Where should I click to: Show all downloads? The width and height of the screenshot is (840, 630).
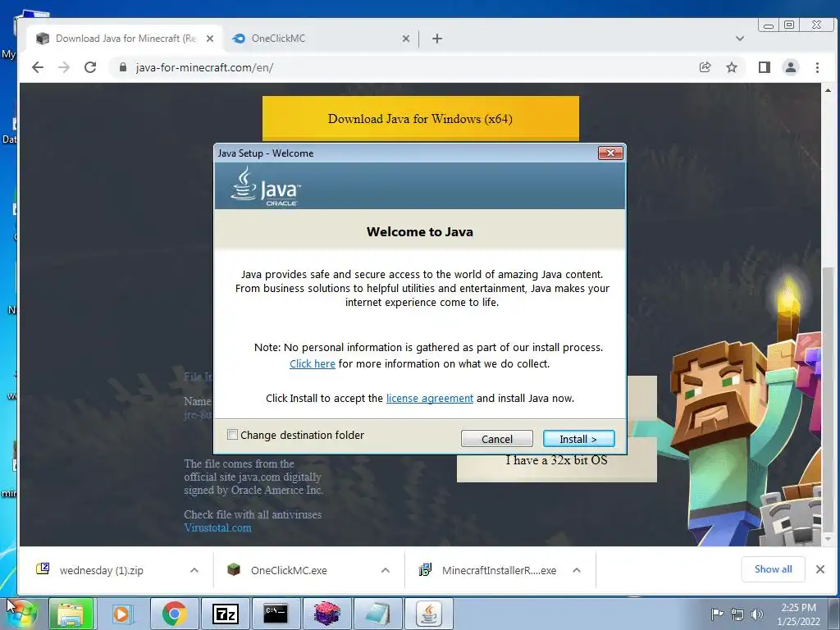773,569
